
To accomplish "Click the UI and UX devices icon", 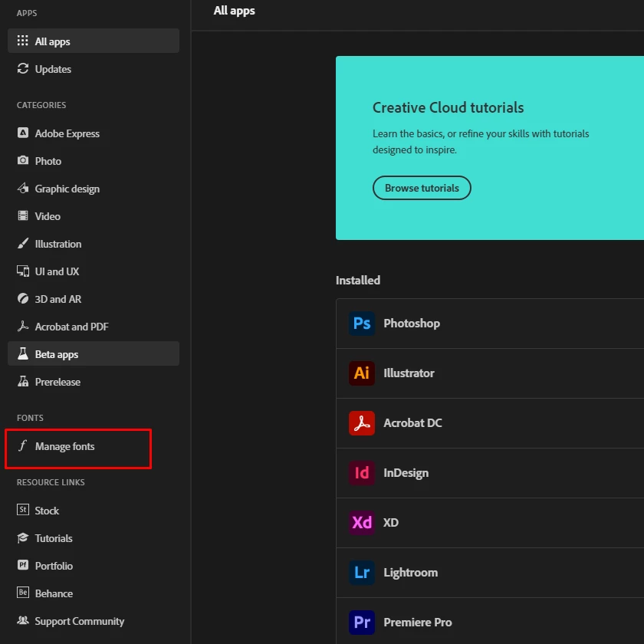I will (x=23, y=271).
